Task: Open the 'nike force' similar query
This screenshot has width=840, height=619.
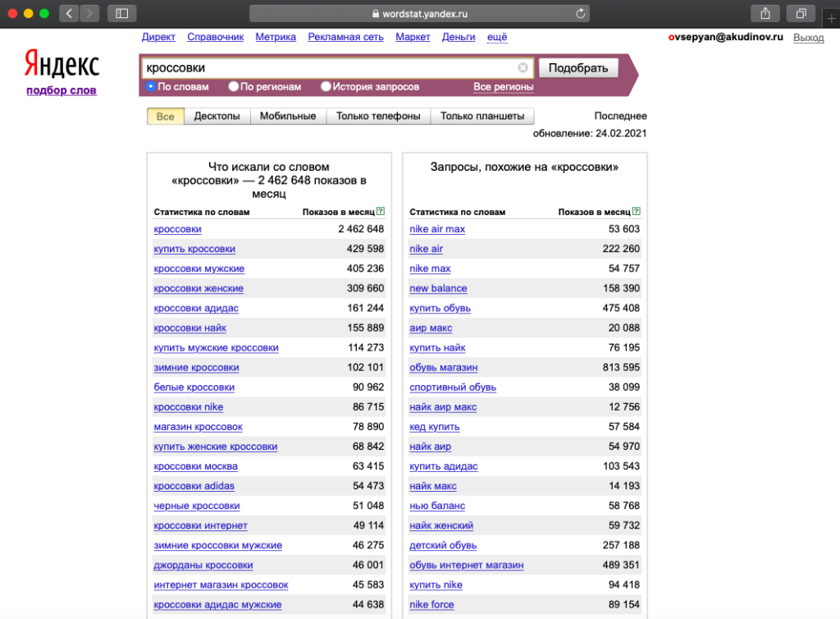Action: [431, 605]
